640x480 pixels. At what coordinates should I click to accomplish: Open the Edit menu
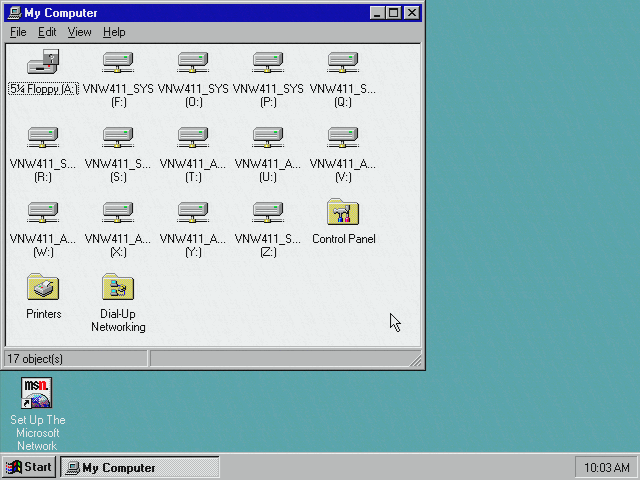(x=47, y=32)
